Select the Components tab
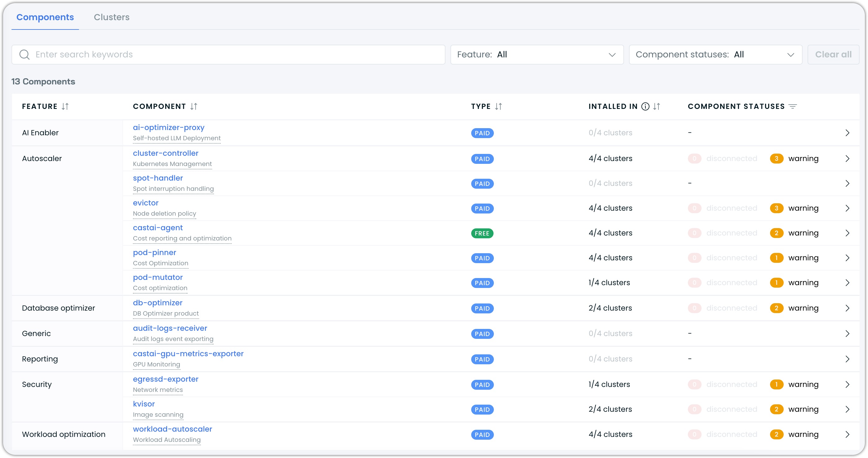Viewport: 868px width, 458px height. click(x=45, y=17)
